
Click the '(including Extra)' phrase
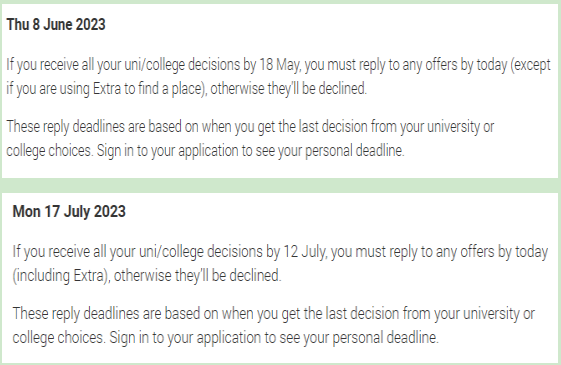pos(60,276)
